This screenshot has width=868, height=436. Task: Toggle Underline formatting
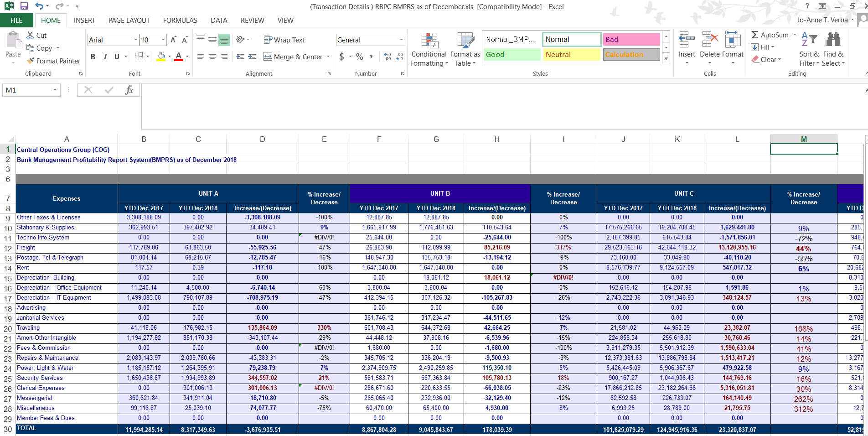tap(117, 57)
